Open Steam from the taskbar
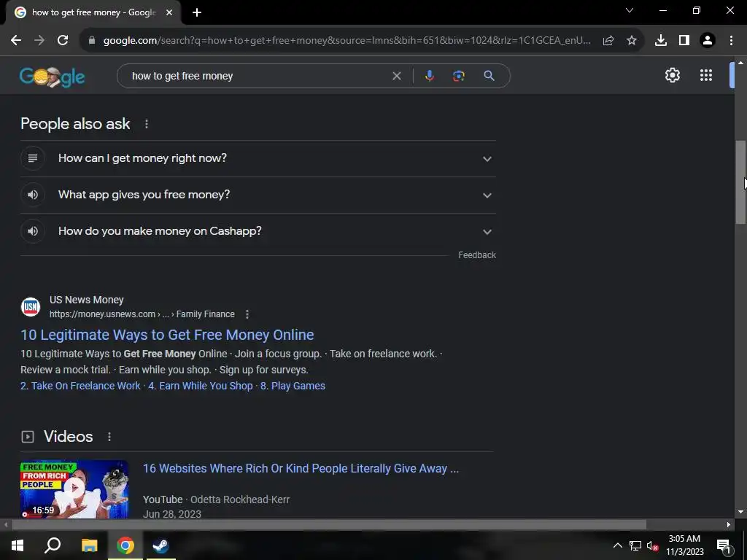Image resolution: width=747 pixels, height=560 pixels. click(161, 545)
